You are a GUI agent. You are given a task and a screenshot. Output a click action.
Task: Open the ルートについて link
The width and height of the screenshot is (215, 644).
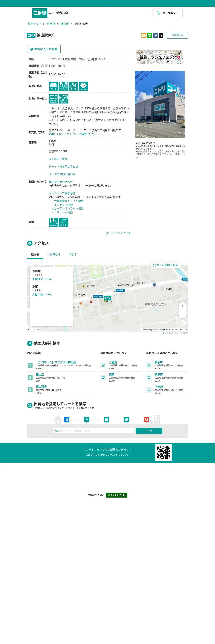tap(181, 333)
